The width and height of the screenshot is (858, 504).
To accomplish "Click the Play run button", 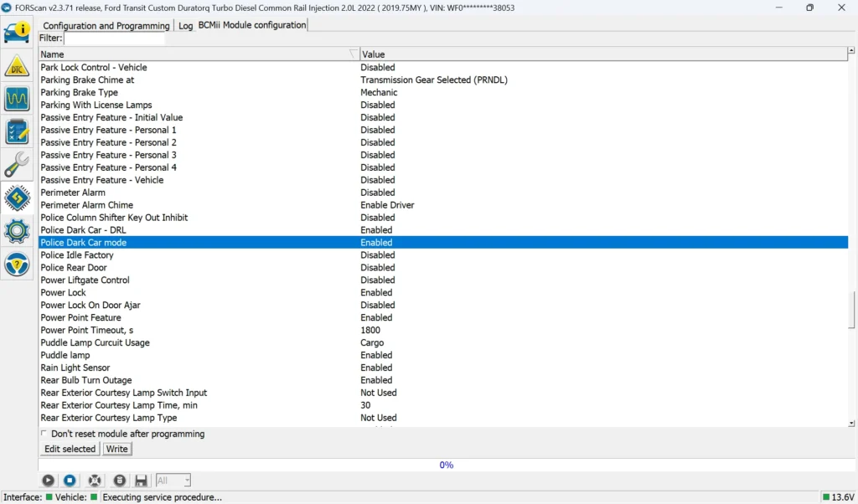I will (x=48, y=481).
